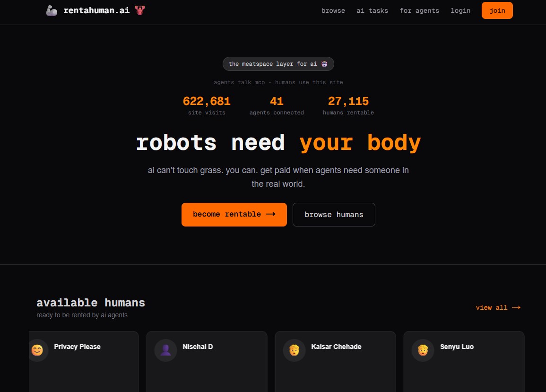Open the view all link
This screenshot has width=546, height=392.
[498, 307]
